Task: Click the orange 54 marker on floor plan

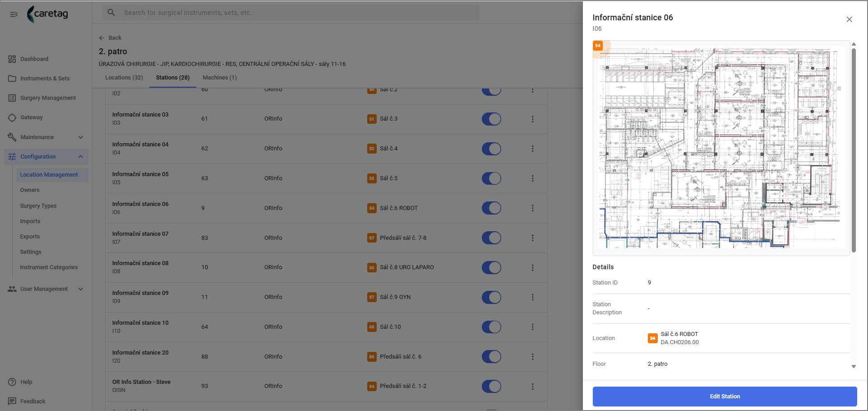Action: pos(598,46)
